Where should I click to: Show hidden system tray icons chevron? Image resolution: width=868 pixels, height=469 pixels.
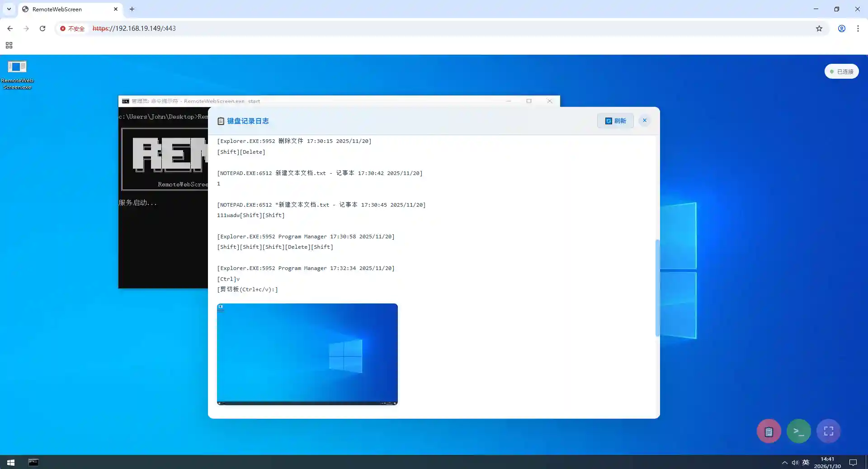click(784, 462)
